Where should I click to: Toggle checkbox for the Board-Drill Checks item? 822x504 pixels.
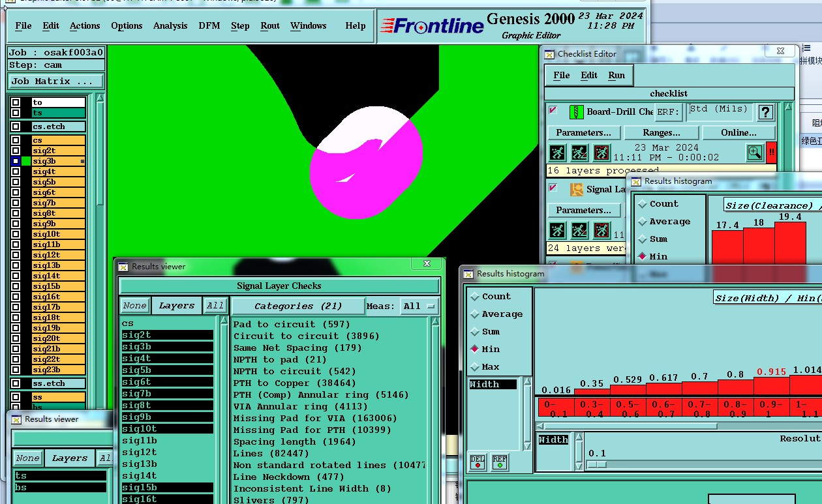point(553,110)
